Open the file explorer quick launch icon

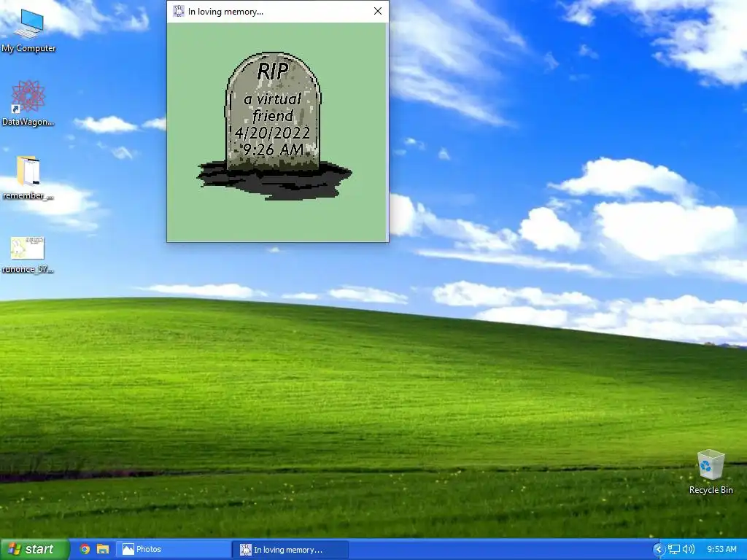pos(103,549)
